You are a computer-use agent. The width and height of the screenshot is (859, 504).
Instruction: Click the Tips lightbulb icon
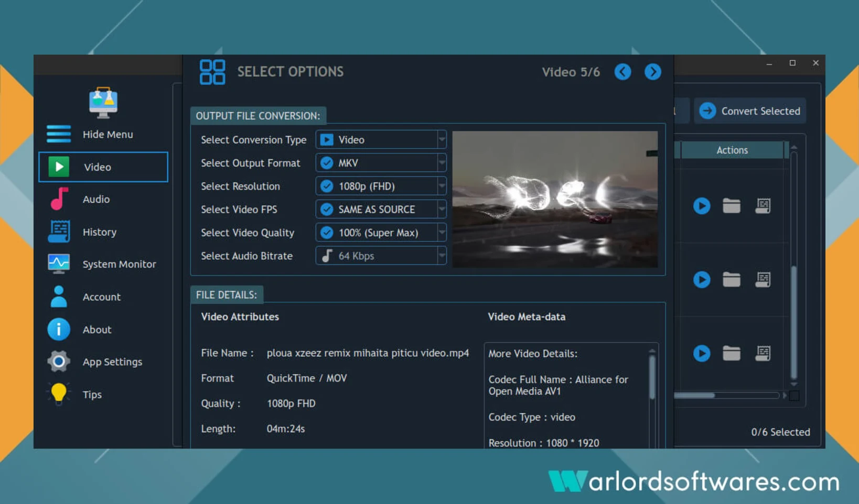[59, 393]
